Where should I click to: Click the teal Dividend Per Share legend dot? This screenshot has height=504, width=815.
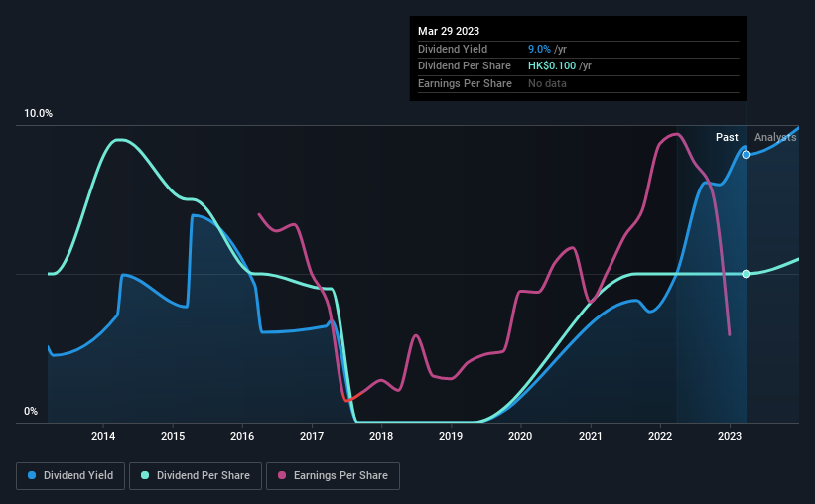tap(145, 475)
